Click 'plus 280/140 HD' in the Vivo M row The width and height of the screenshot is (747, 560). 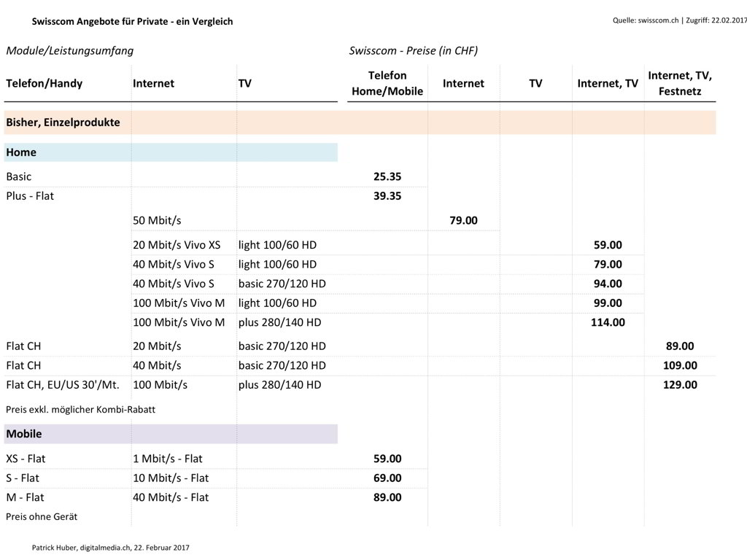tap(279, 322)
